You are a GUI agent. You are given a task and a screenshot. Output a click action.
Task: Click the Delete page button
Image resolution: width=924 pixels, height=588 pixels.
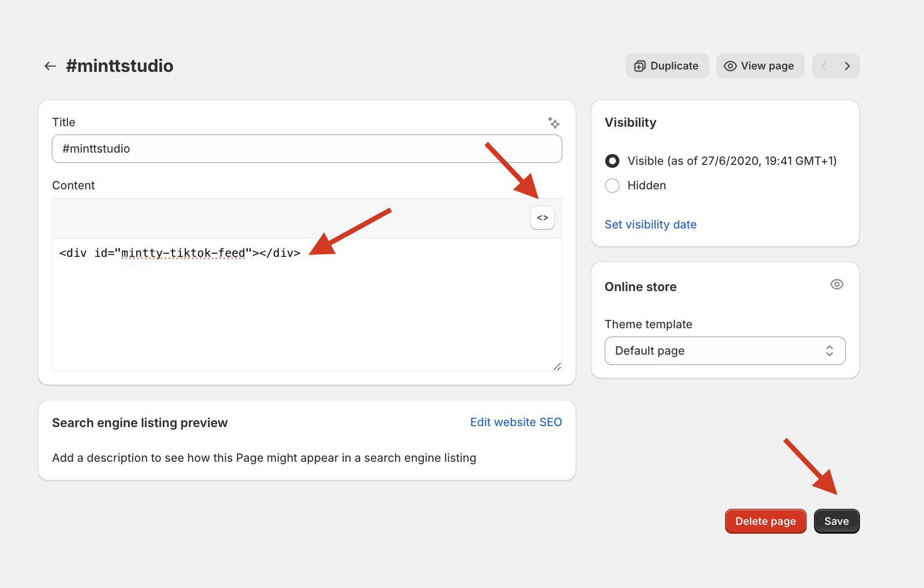point(765,521)
